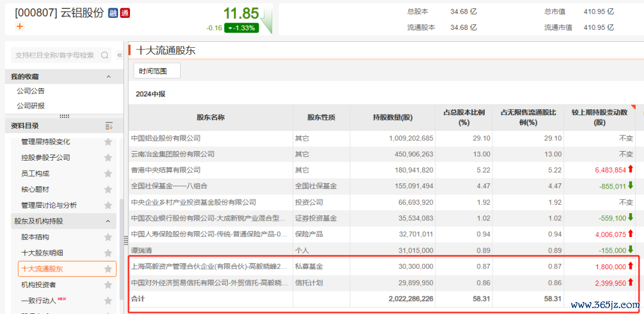Click the sidebar vertical scrollbar
The width and height of the screenshot is (644, 314).
pos(120,249)
